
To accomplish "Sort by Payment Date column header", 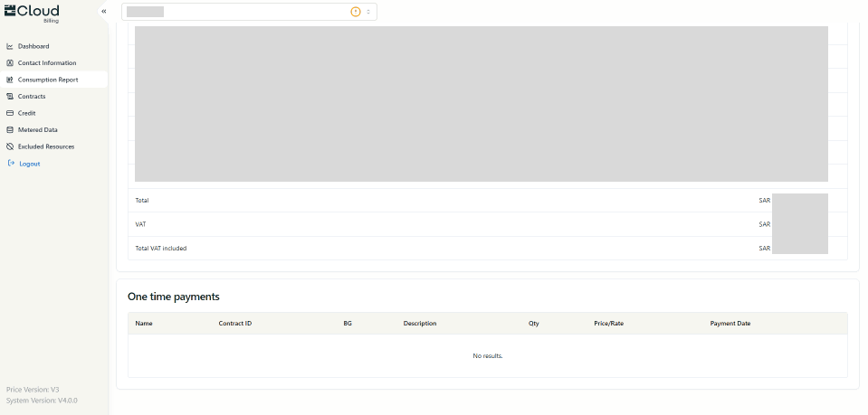I will (730, 323).
